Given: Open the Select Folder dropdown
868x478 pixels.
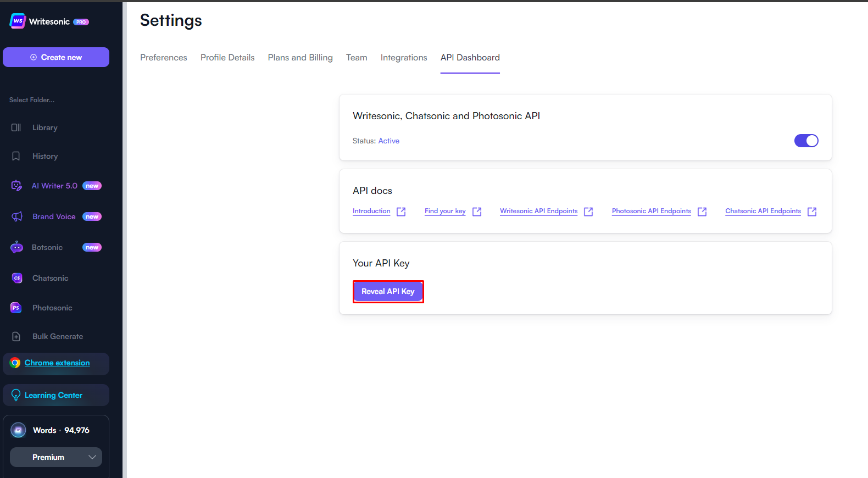Looking at the screenshot, I should pos(32,100).
